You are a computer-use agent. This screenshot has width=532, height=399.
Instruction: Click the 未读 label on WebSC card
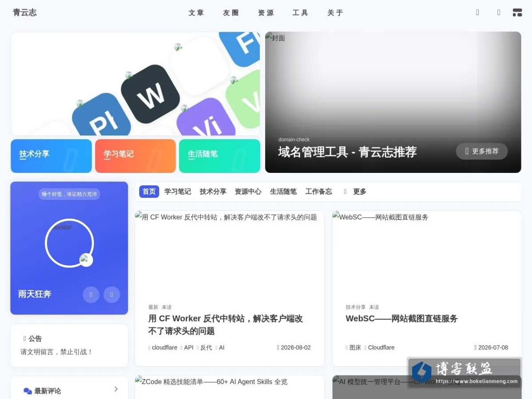tap(374, 307)
